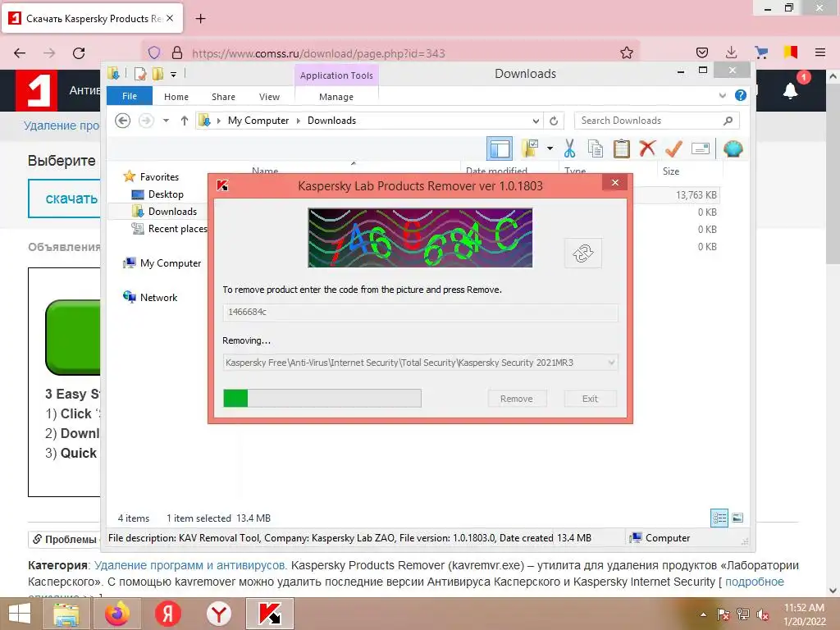Click the red X Delete icon in Explorer toolbar
The height and width of the screenshot is (630, 840).
[647, 148]
